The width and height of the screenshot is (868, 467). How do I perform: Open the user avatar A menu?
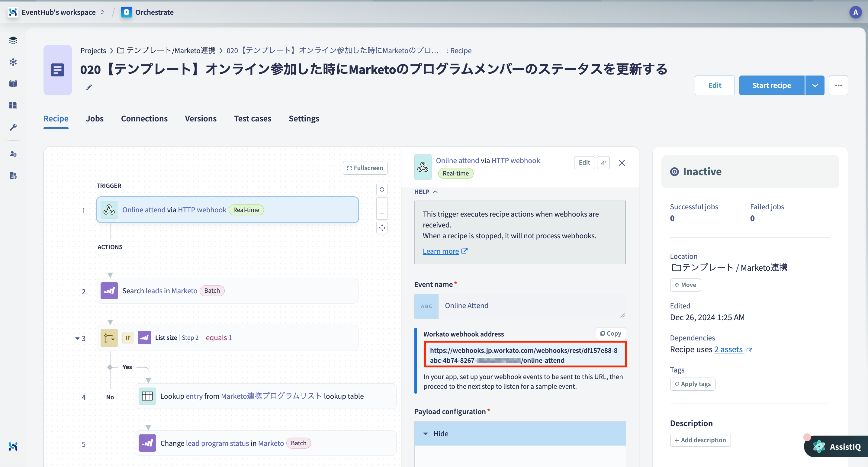(x=855, y=12)
